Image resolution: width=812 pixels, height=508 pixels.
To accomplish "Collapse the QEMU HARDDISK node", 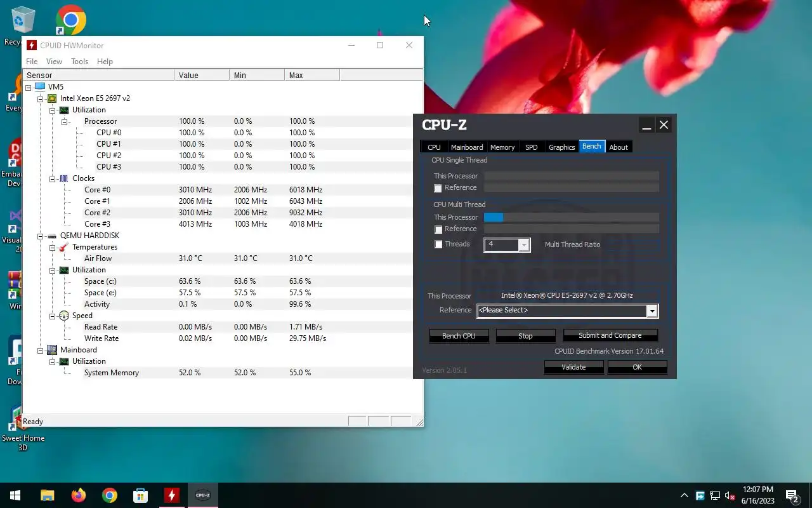I will pyautogui.click(x=41, y=236).
